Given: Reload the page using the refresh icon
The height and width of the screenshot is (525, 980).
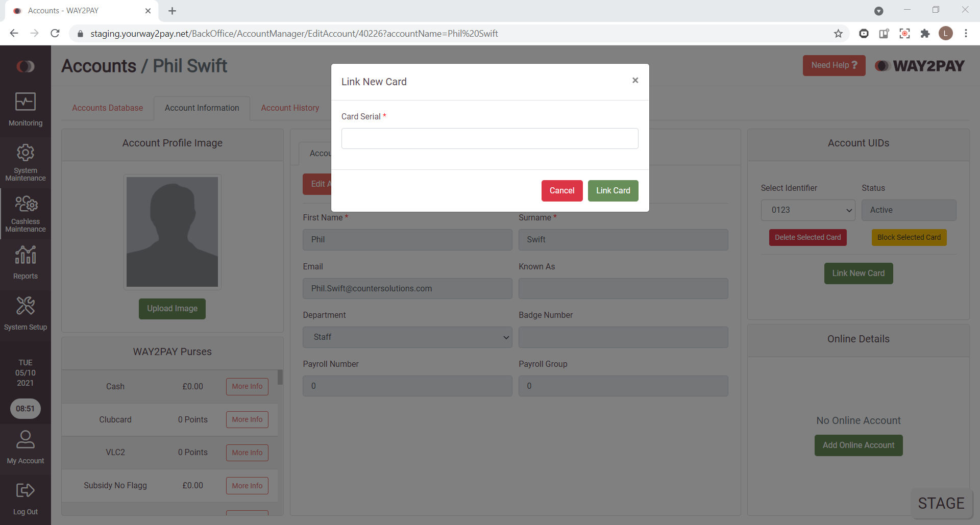Looking at the screenshot, I should point(55,33).
